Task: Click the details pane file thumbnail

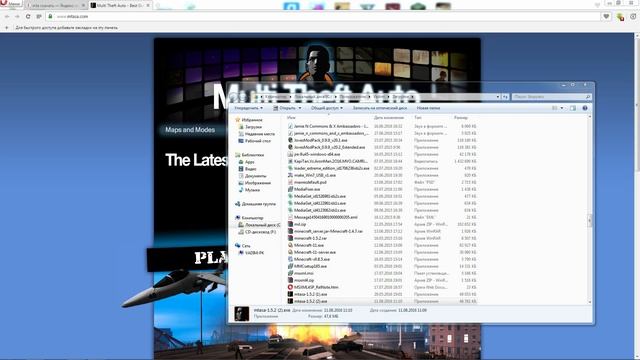Action: [x=242, y=314]
